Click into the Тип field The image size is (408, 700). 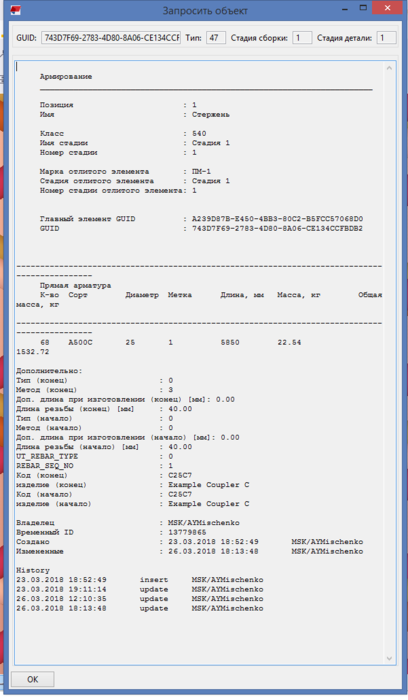(216, 38)
